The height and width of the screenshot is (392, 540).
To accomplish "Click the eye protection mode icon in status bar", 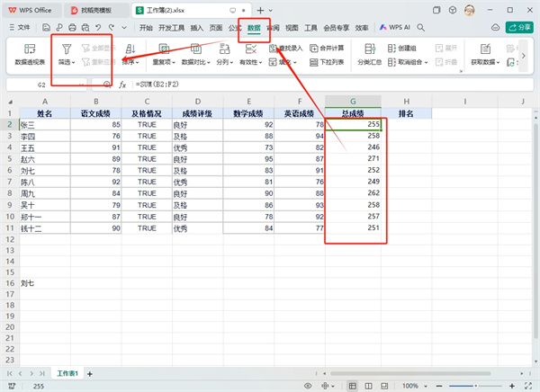I will coord(308,386).
